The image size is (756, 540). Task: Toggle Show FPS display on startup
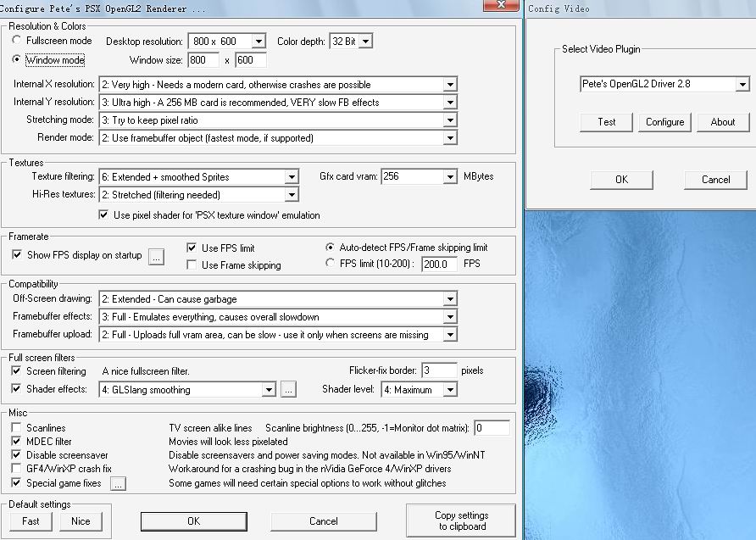(x=17, y=254)
